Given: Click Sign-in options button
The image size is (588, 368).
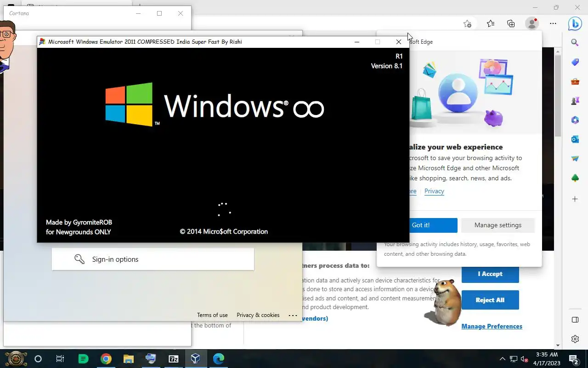Looking at the screenshot, I should pos(153,259).
